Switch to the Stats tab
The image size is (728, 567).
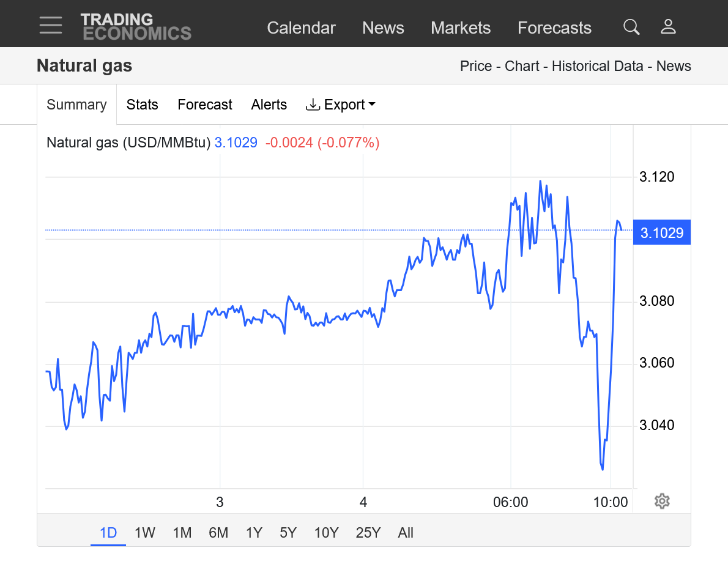tap(142, 105)
